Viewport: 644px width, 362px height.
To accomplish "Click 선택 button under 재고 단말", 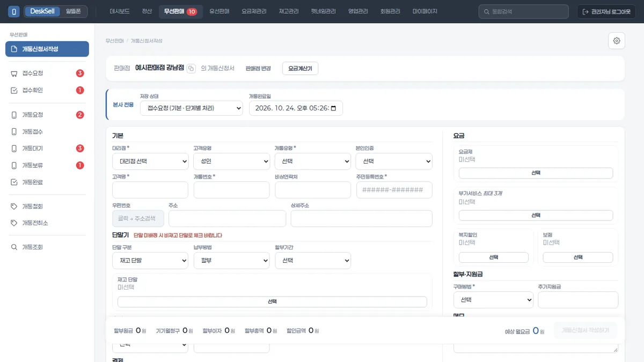I will [272, 301].
